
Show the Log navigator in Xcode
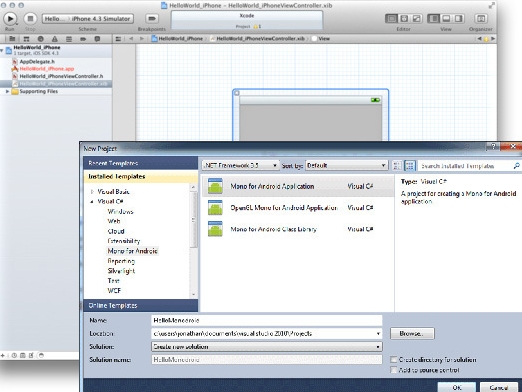point(97,39)
